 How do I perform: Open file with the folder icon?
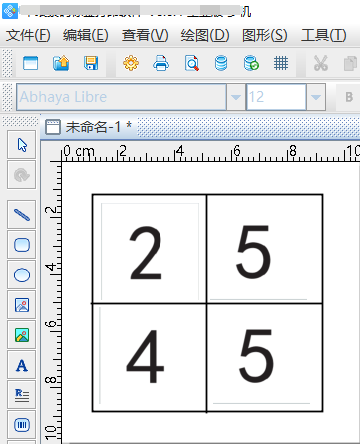(x=61, y=63)
